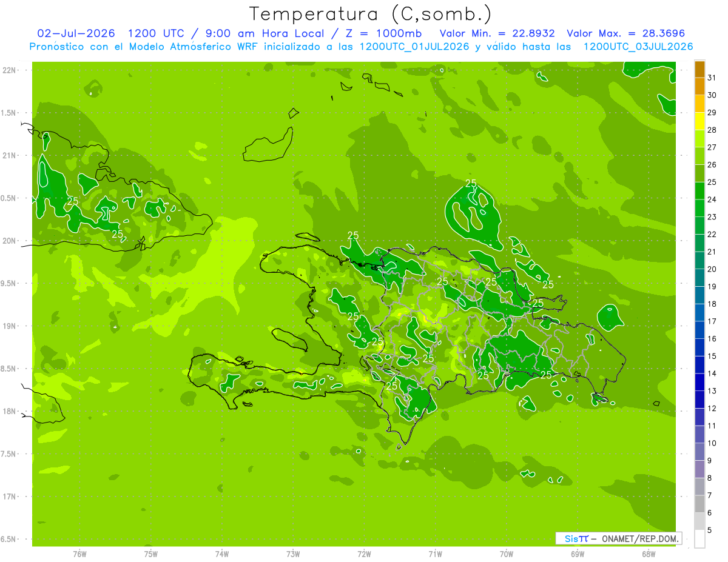Viewport: 728px width, 562px height.
Task: Click the latitude label "18N"
Action: pos(9,411)
